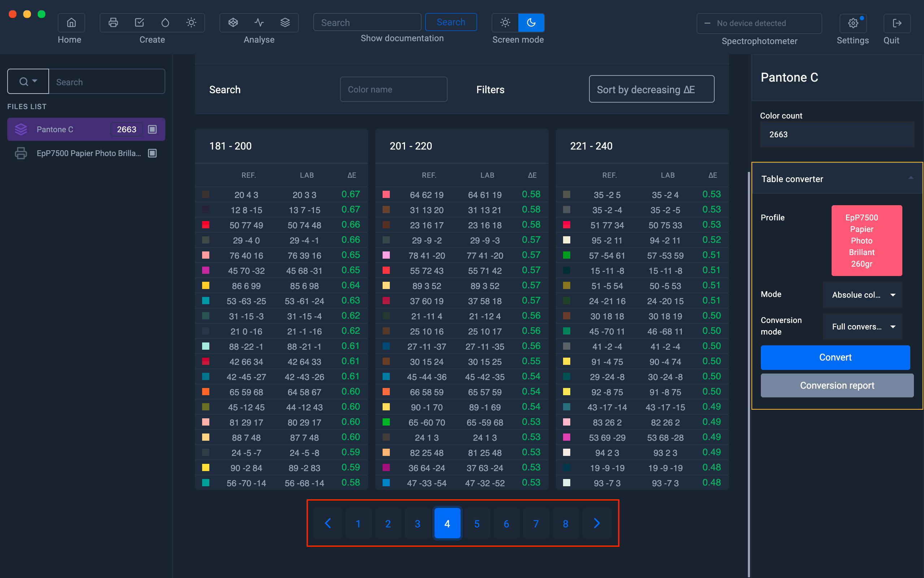The width and height of the screenshot is (924, 578).
Task: Click magenta swatch of 53 69 -29 row
Action: [x=567, y=437]
